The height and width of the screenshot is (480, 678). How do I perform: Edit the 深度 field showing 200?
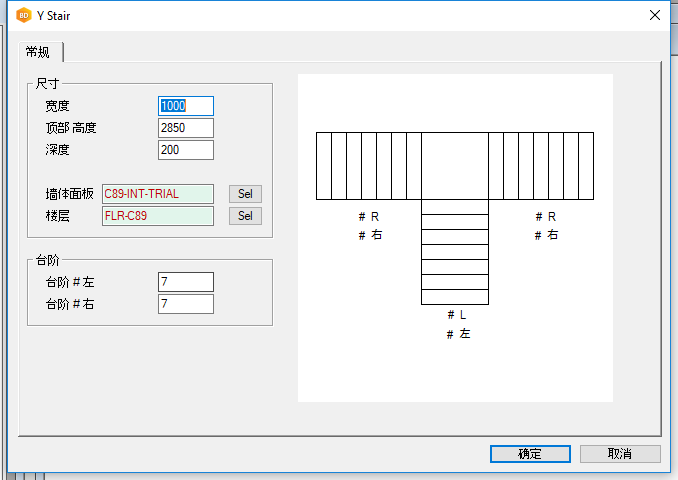tap(186, 150)
